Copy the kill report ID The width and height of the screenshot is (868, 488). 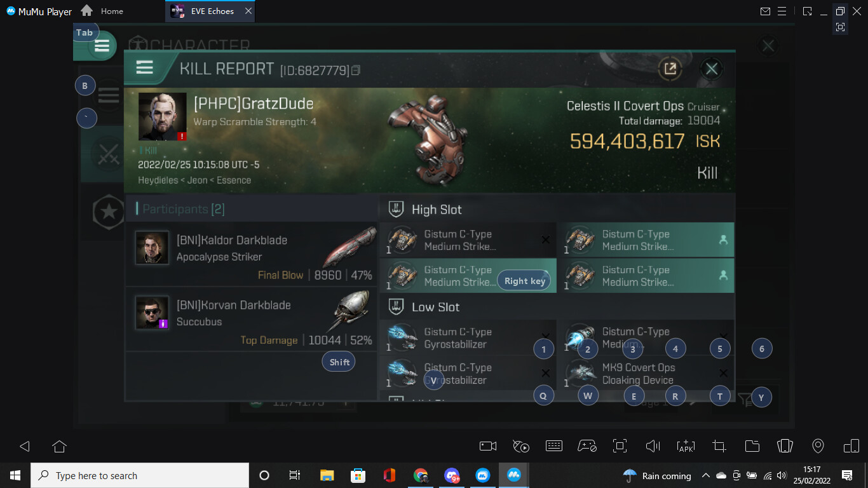[x=356, y=70]
